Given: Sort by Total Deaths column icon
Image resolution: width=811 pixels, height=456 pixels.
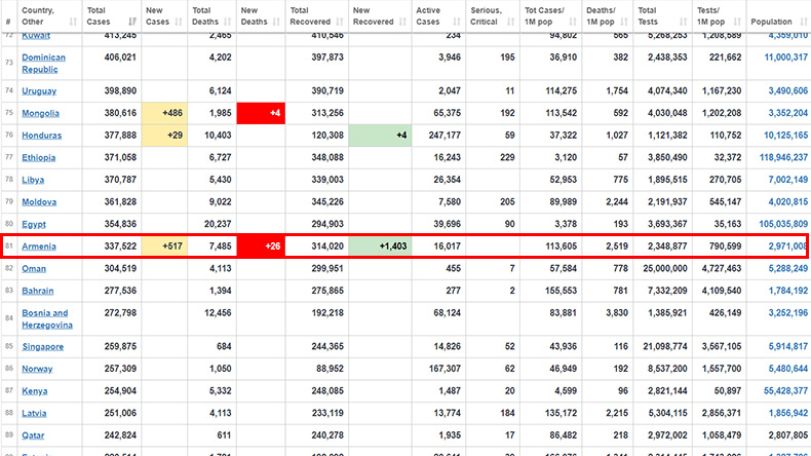Looking at the screenshot, I should coord(228,22).
